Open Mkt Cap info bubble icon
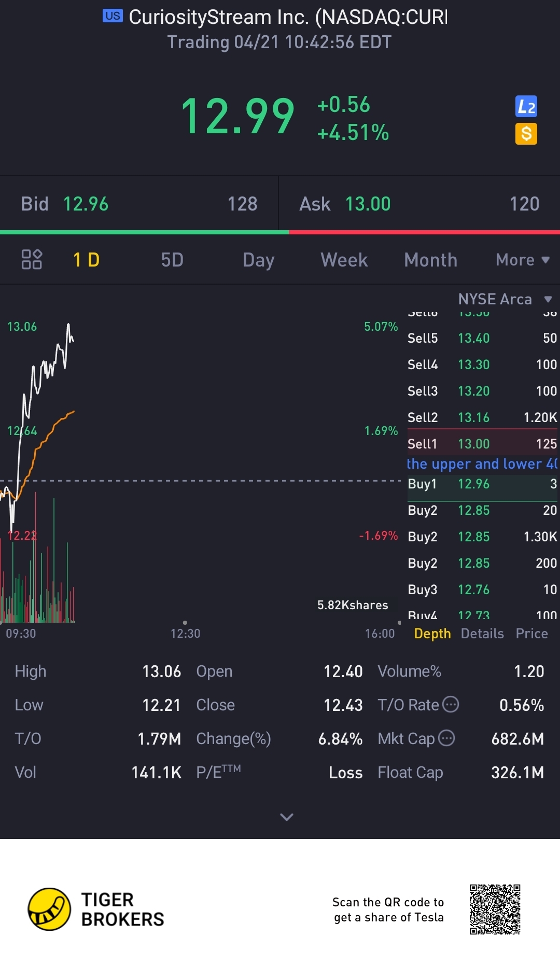Viewport: 560px width, 980px height. [446, 738]
